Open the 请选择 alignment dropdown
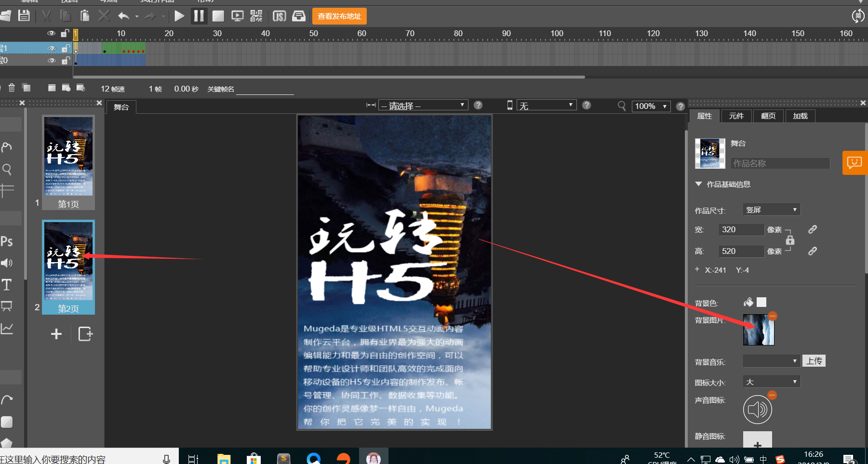Viewport: 868px width, 464px height. [x=423, y=106]
